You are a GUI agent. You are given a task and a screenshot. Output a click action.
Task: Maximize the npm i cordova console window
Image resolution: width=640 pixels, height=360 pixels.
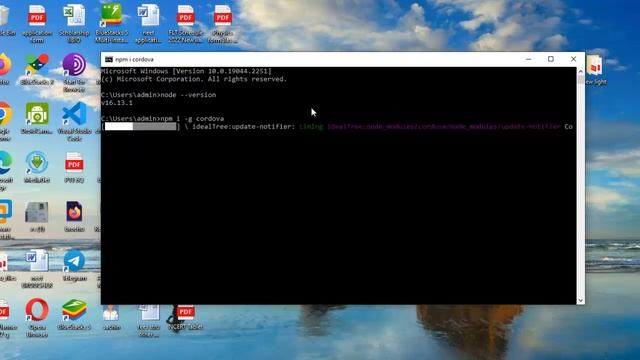click(551, 59)
